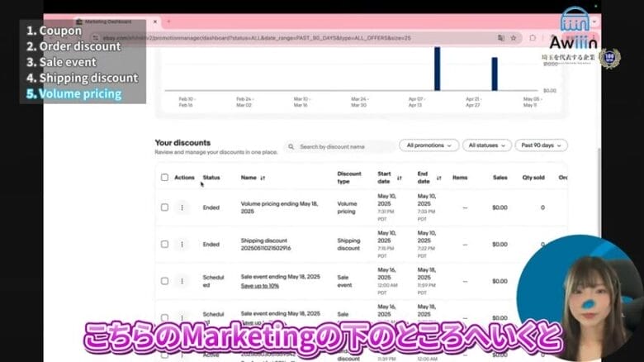Click the tall Apr 07 chart bar
644x362 pixels.
point(438,69)
